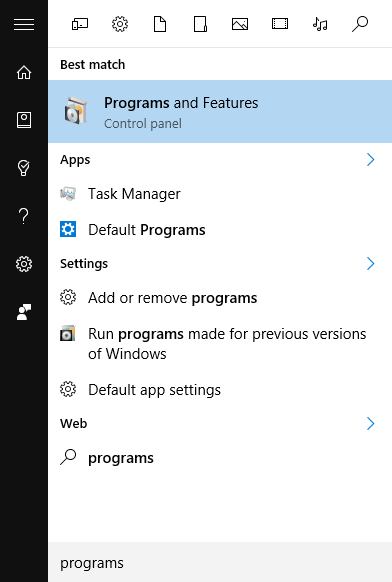This screenshot has width=392, height=582.
Task: Open Default Programs result
Action: click(x=220, y=230)
